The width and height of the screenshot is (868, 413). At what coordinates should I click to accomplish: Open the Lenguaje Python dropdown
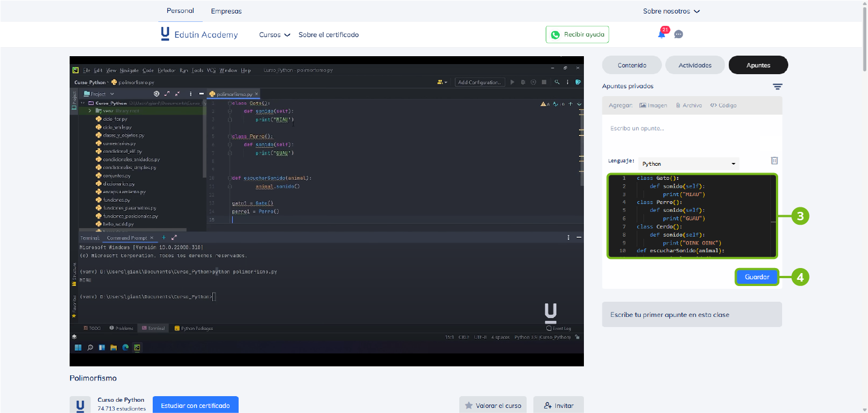click(688, 164)
